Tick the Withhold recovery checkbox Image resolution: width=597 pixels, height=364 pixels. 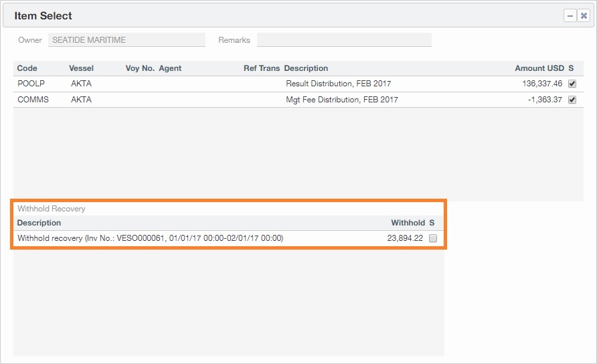pyautogui.click(x=432, y=238)
